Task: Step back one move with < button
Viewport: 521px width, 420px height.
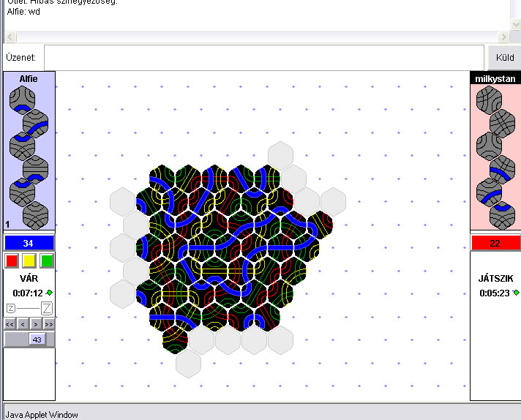Action: pyautogui.click(x=23, y=323)
